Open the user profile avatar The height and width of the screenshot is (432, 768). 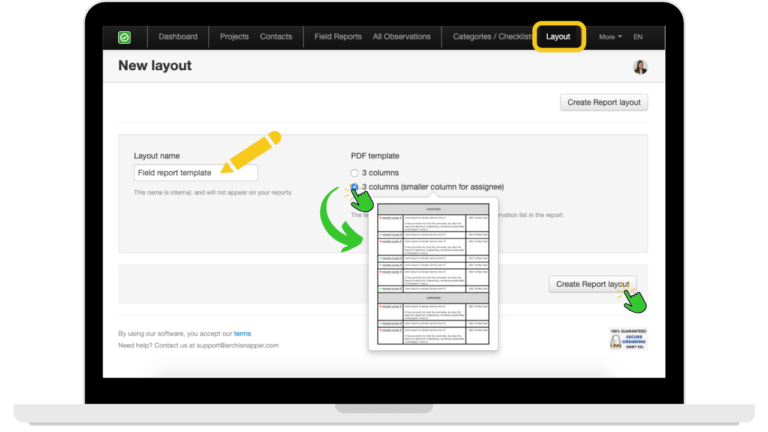pos(640,67)
